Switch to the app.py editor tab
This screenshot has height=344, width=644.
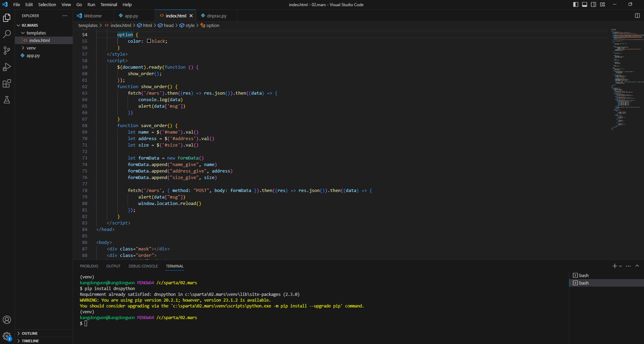(131, 16)
